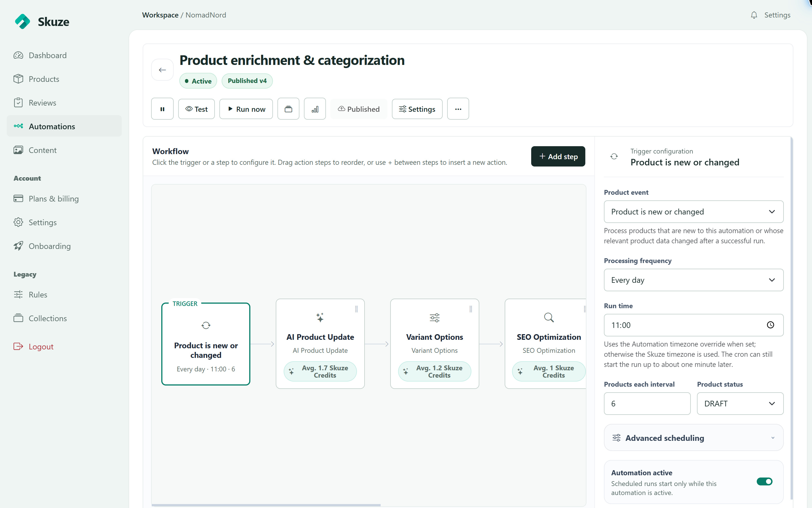Click the Workspace breadcrumb link
The image size is (812, 508).
pyautogui.click(x=160, y=15)
